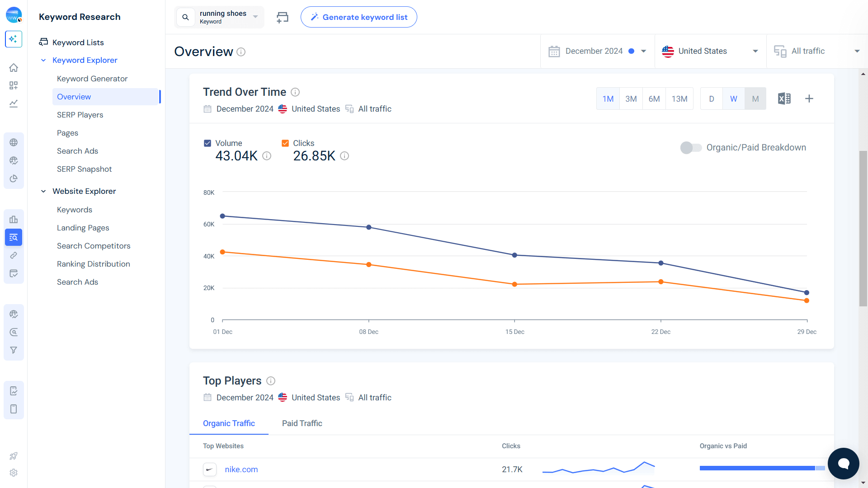Select the M monthly view toggle
The width and height of the screenshot is (868, 488).
(x=755, y=99)
